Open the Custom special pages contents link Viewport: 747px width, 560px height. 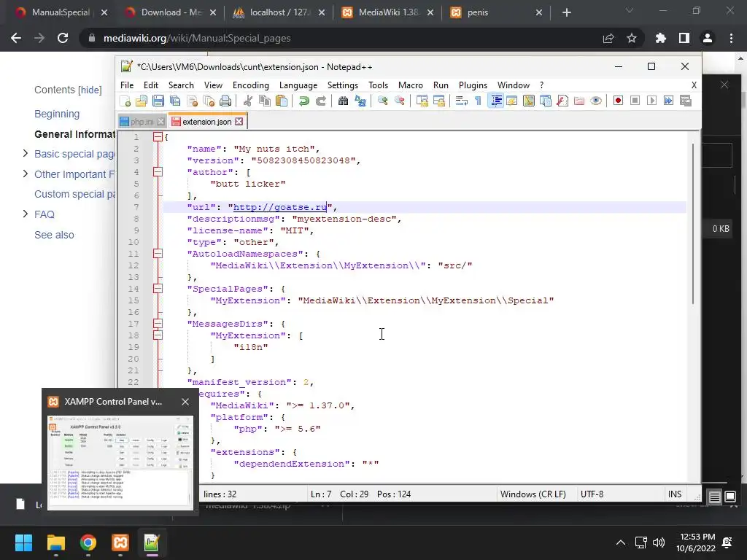(74, 194)
